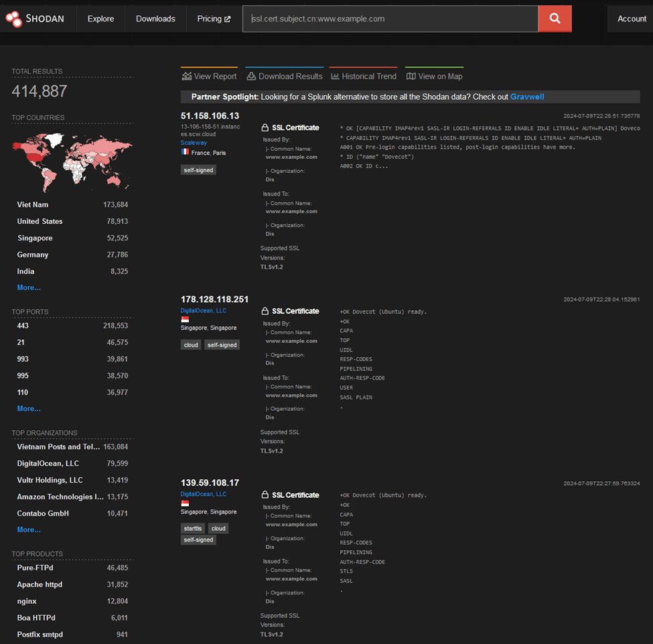
Task: Click DigitalOcean, LLC link under 139.59.108.17
Action: 204,494
